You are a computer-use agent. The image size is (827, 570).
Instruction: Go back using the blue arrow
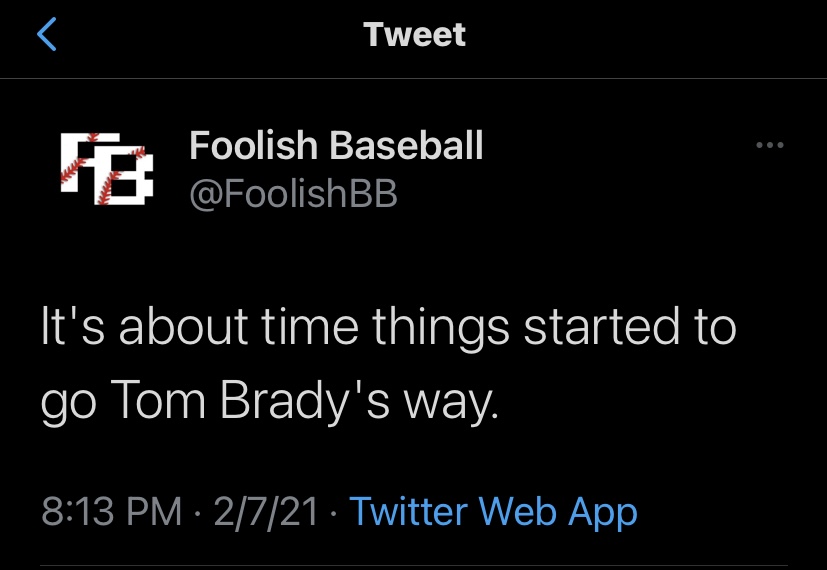(x=47, y=34)
